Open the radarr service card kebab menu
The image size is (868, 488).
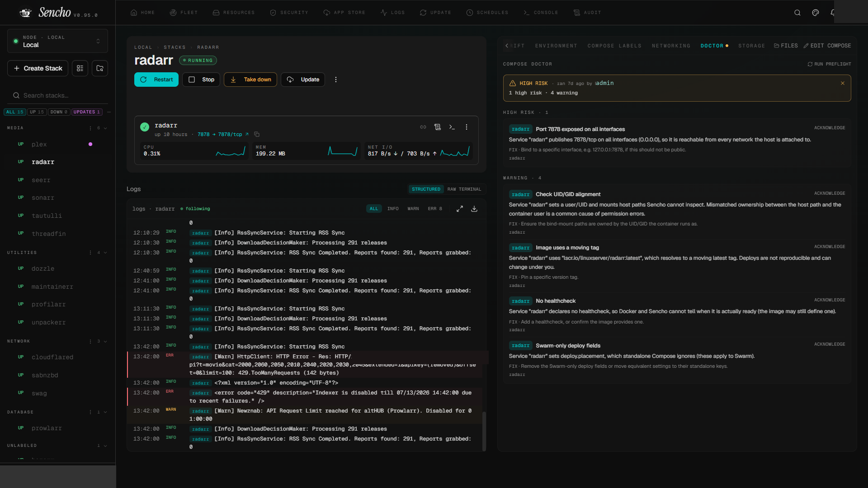pyautogui.click(x=467, y=127)
